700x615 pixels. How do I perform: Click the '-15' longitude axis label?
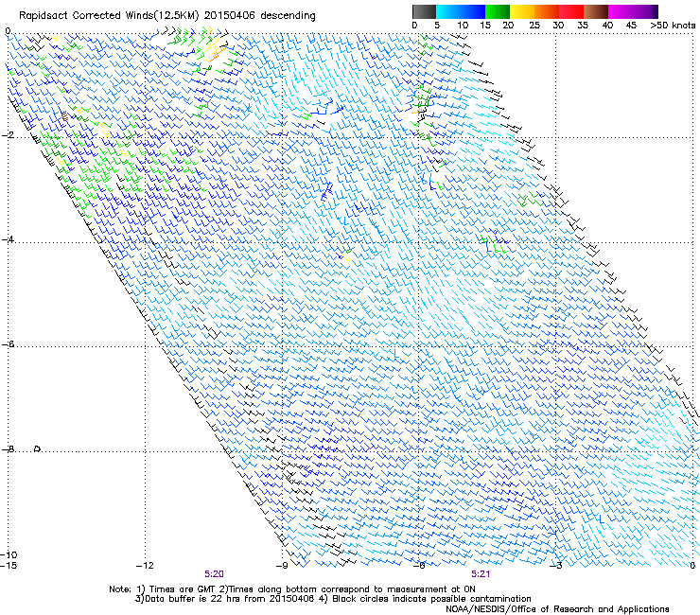click(x=9, y=566)
